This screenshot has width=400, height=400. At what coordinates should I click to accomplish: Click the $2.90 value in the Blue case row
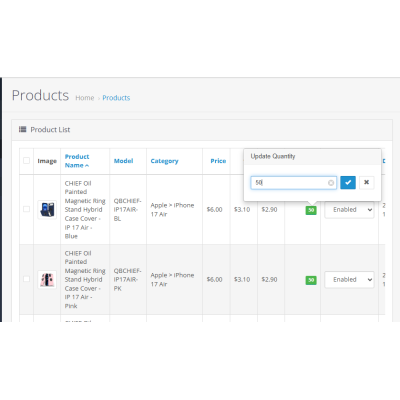pos(269,210)
